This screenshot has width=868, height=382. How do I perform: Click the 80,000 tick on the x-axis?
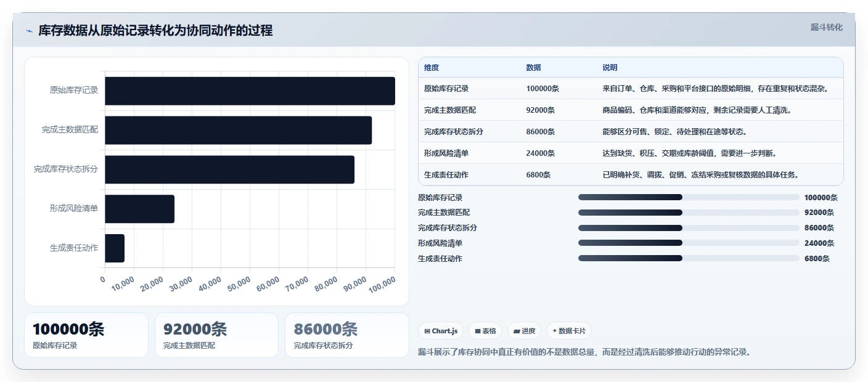tap(325, 283)
